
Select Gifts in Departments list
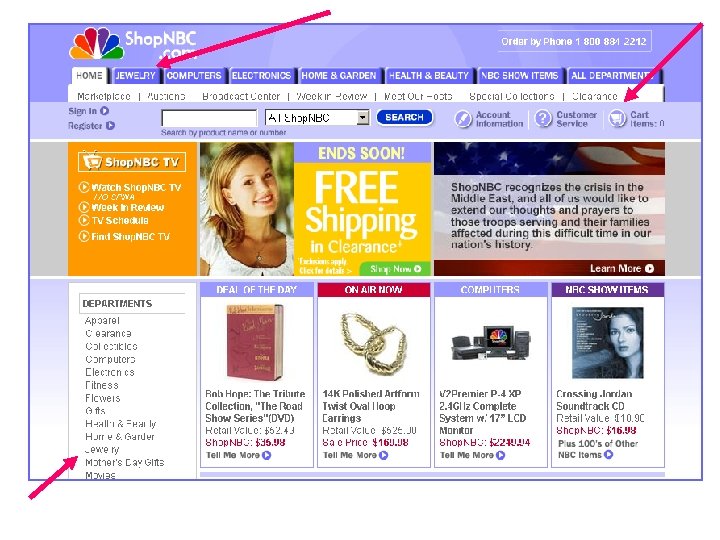click(95, 411)
